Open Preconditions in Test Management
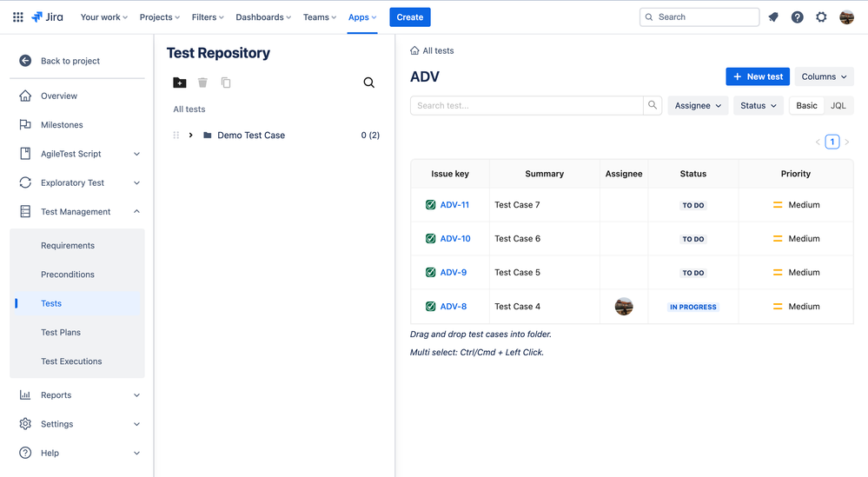The width and height of the screenshot is (868, 477). [68, 275]
